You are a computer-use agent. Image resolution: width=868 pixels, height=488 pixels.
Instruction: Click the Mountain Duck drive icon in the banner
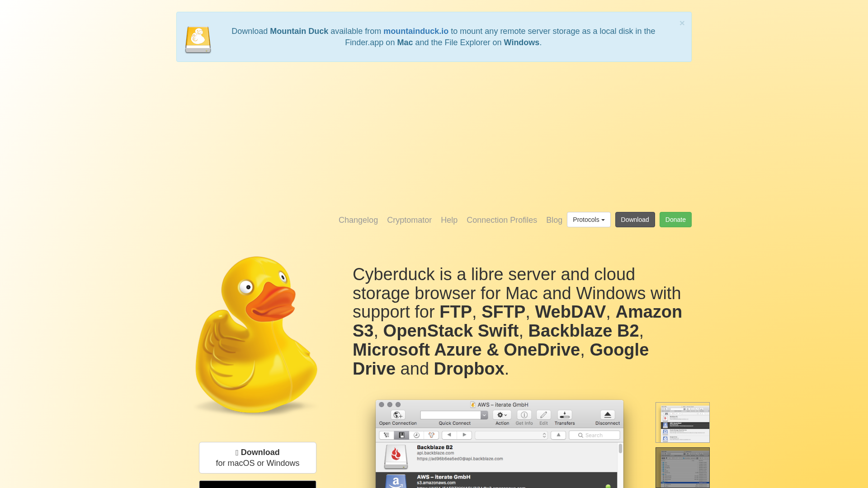[x=198, y=40]
